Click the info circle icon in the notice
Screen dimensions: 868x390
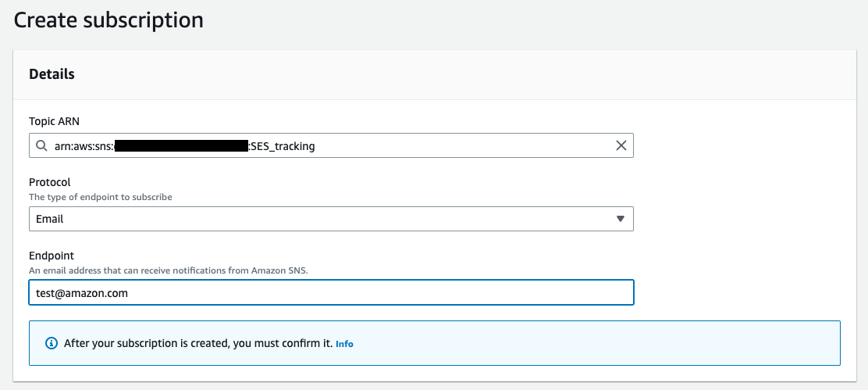point(52,343)
